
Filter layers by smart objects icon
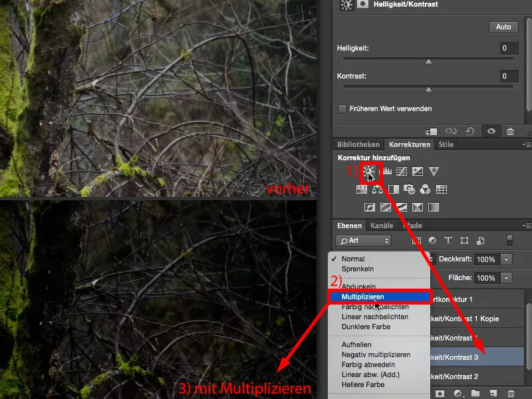[x=480, y=240]
